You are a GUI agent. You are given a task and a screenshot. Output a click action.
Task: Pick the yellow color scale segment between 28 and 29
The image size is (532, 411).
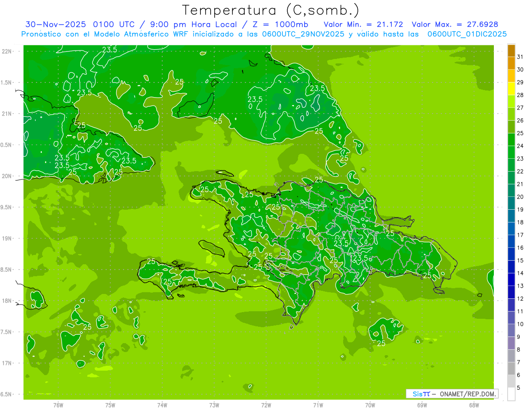click(x=511, y=89)
